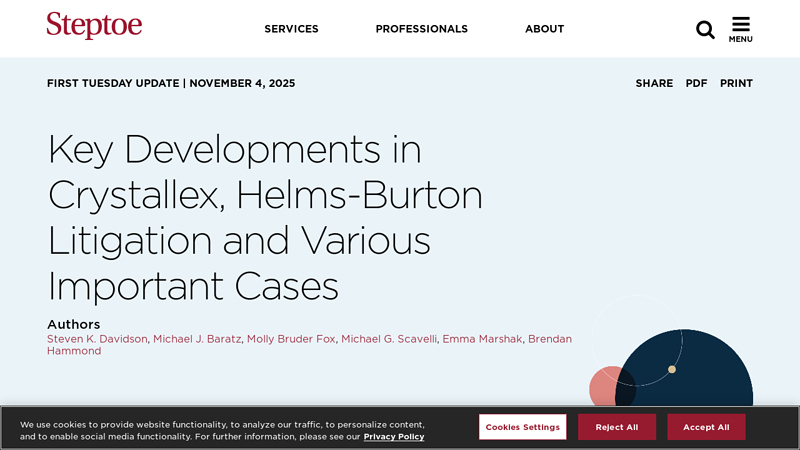
Task: View Molly Bruder Fox's profile
Action: [290, 339]
